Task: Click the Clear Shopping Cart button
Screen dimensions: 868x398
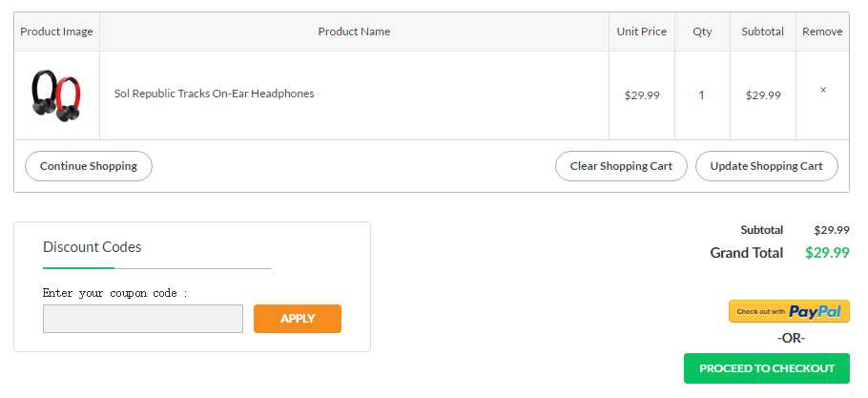Action: 621,166
